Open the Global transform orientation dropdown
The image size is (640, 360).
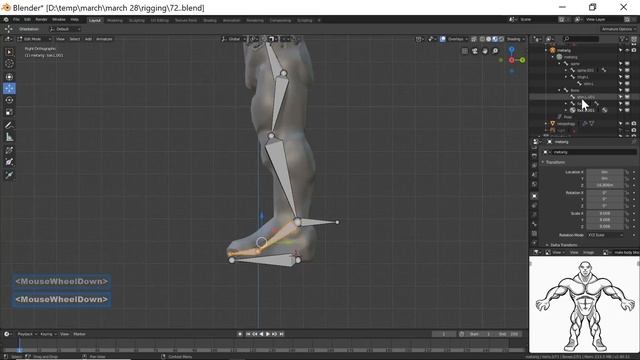234,39
